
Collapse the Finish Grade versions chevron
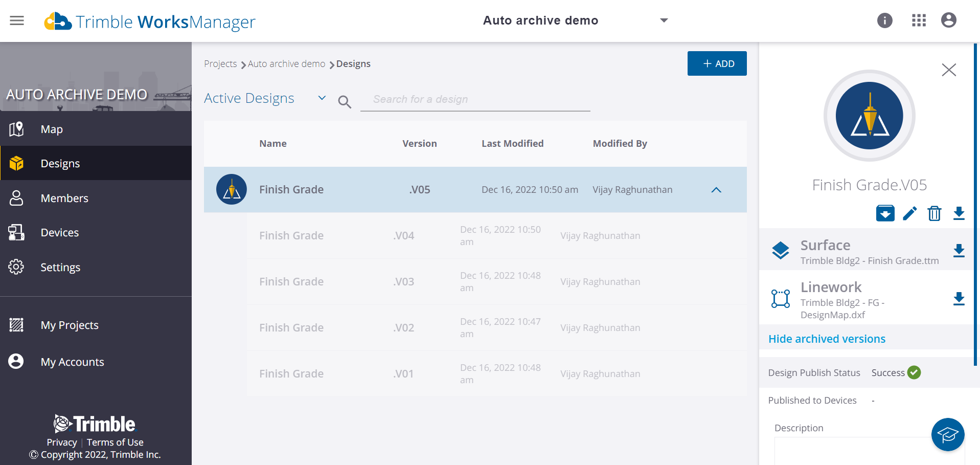point(716,190)
